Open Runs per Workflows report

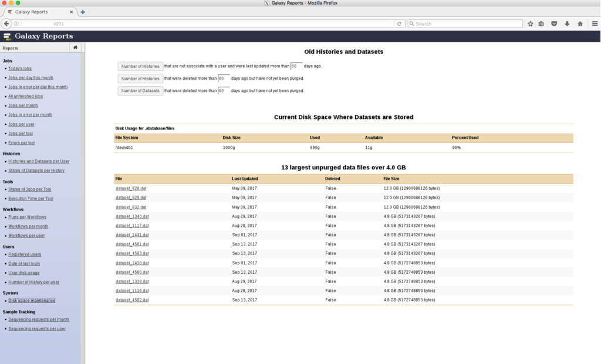click(x=27, y=217)
